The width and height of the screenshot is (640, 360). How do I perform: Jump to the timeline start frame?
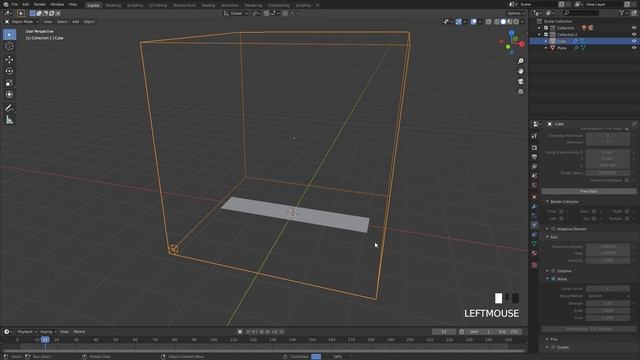[248, 332]
